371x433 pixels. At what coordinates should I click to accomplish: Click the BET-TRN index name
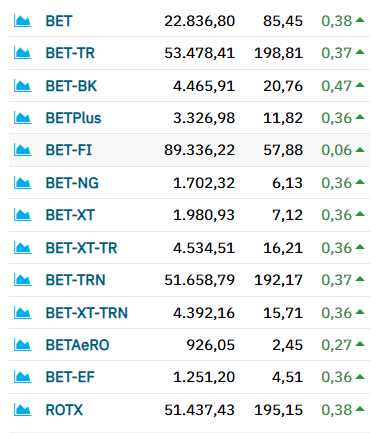pos(75,280)
